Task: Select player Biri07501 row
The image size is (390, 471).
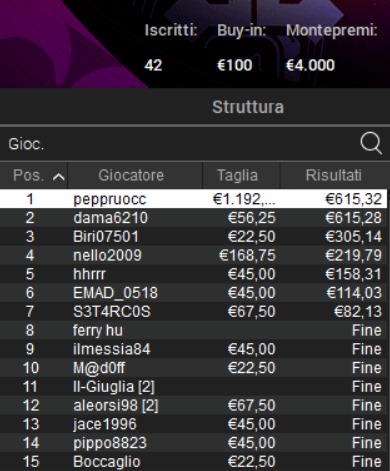Action: 194,236
